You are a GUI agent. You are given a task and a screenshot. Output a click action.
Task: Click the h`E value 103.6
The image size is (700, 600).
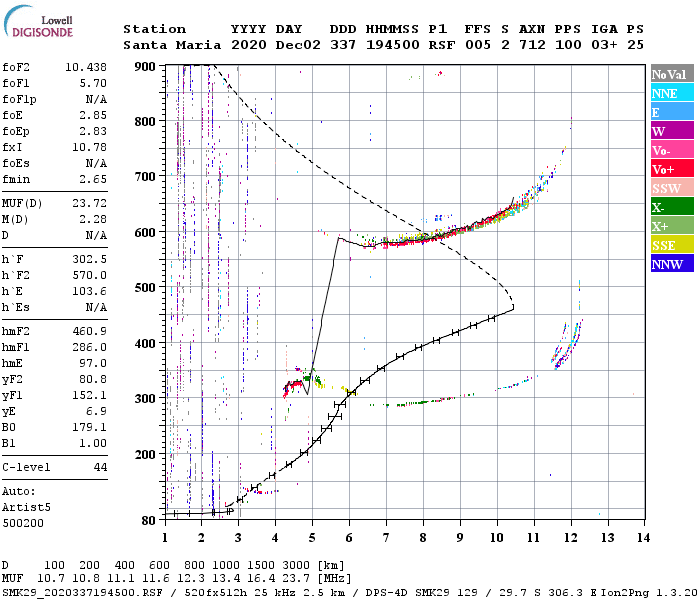coord(89,292)
